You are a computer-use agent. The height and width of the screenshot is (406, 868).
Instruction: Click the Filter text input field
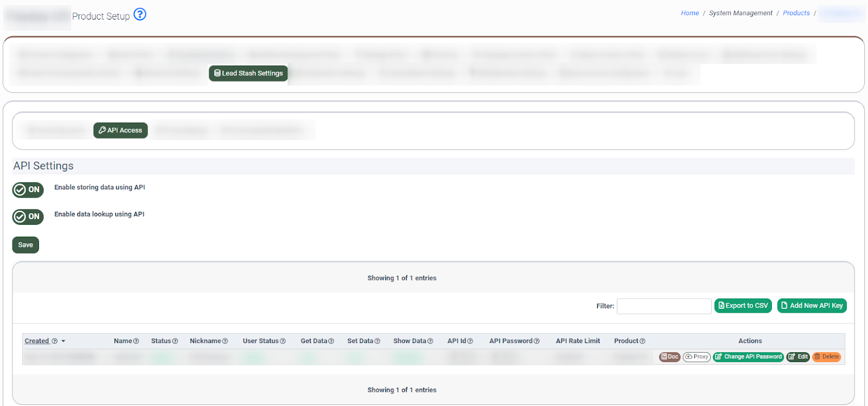(663, 306)
